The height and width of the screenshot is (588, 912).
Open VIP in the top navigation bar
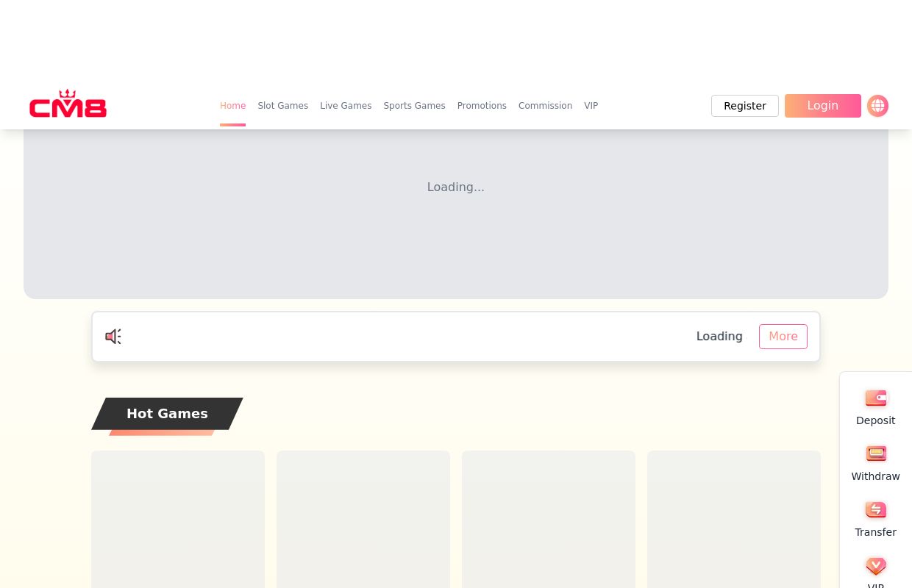[x=591, y=106]
